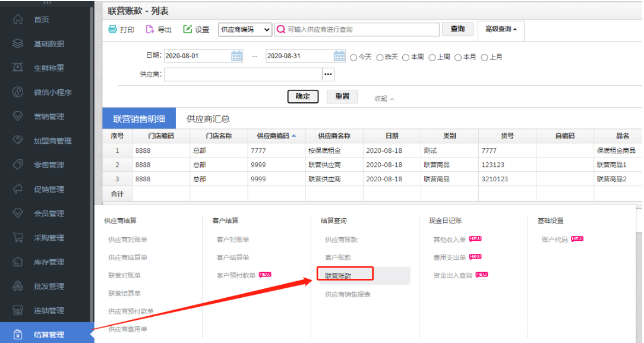The width and height of the screenshot is (644, 343).
Task: Click the 批发管理 boxes icon
Action: pyautogui.click(x=18, y=286)
